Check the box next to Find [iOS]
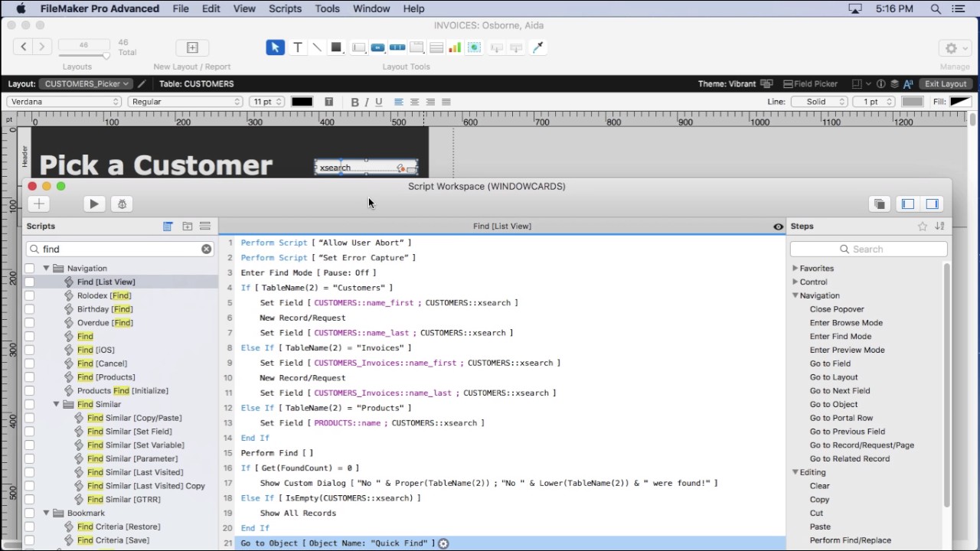This screenshot has width=980, height=551. [x=29, y=350]
